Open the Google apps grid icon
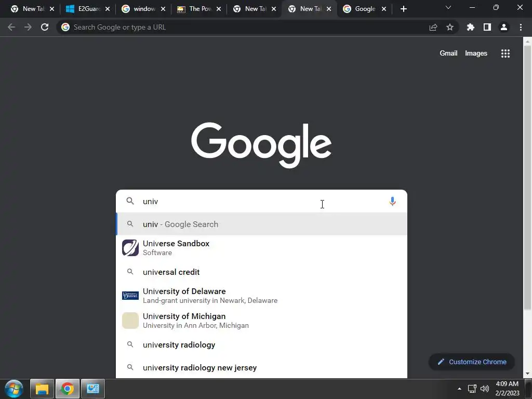This screenshot has height=399, width=532. (505, 54)
